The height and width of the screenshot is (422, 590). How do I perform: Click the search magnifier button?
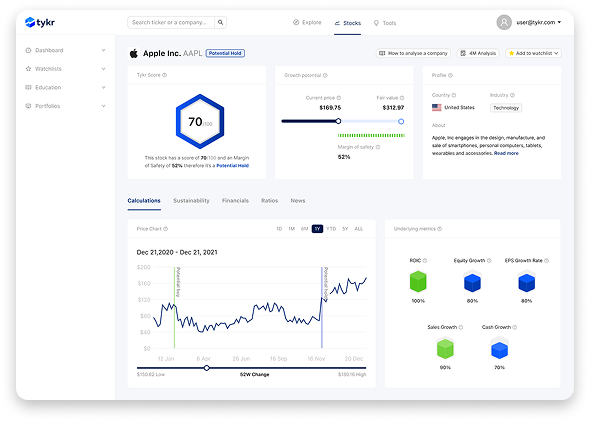click(220, 22)
